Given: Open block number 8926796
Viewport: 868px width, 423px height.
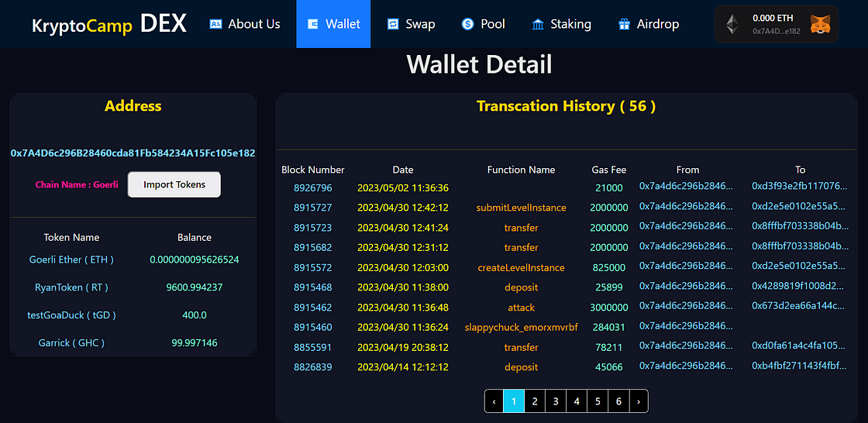Looking at the screenshot, I should click(x=313, y=187).
